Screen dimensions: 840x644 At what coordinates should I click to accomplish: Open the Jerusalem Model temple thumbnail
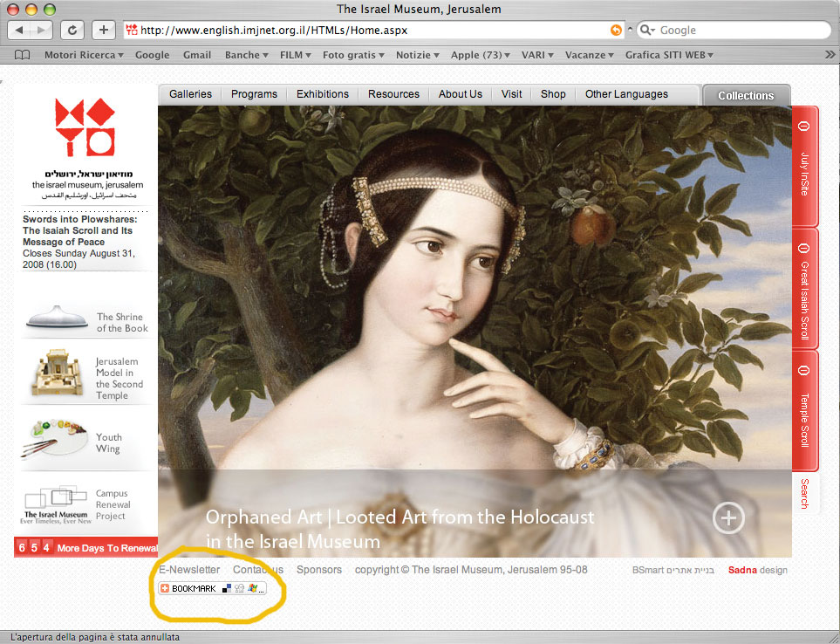coord(57,373)
